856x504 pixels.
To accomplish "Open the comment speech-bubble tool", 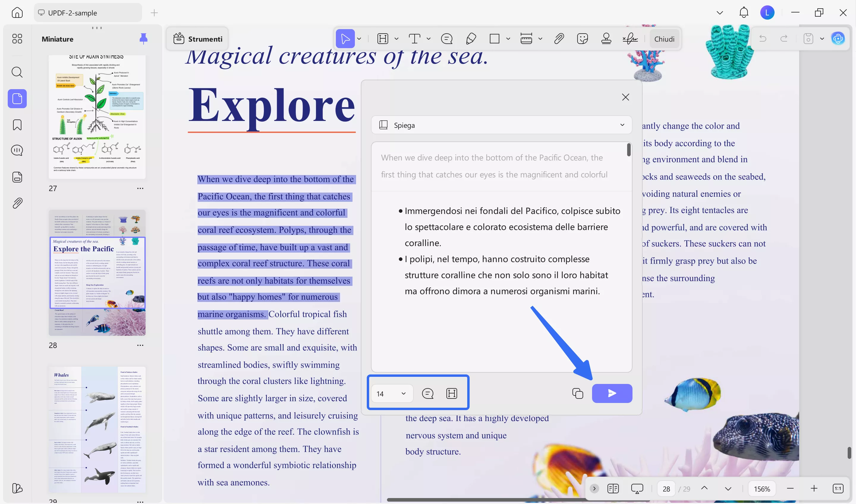I will [447, 38].
